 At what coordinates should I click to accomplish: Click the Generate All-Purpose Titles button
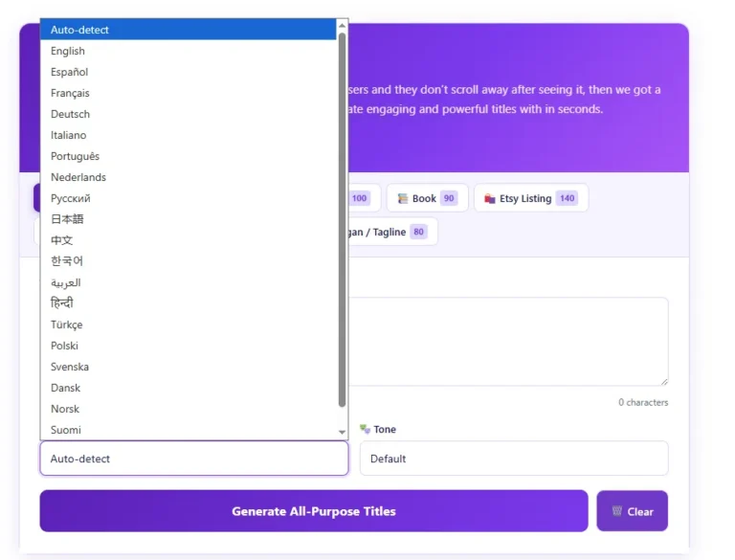313,511
